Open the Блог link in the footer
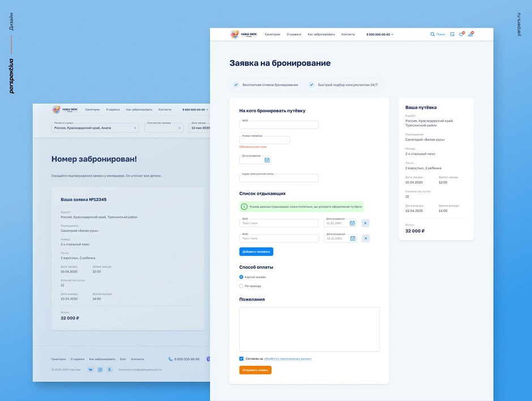Image resolution: width=532 pixels, height=401 pixels. (x=123, y=359)
